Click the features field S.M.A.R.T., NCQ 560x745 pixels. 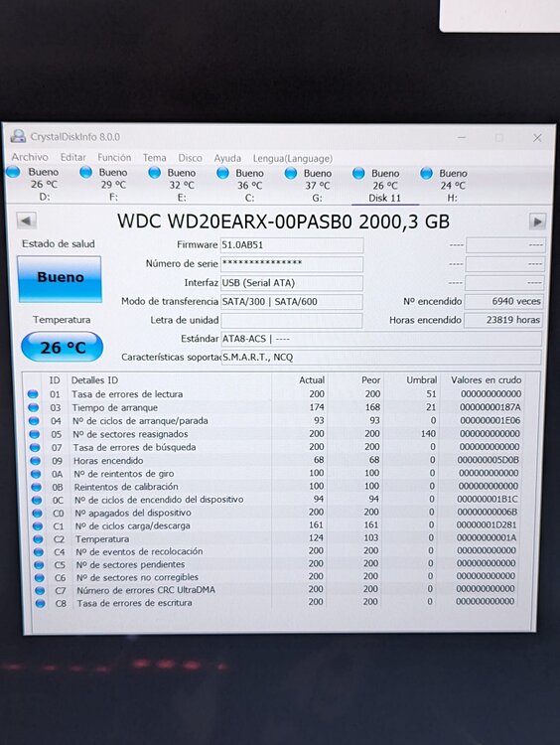[381, 358]
